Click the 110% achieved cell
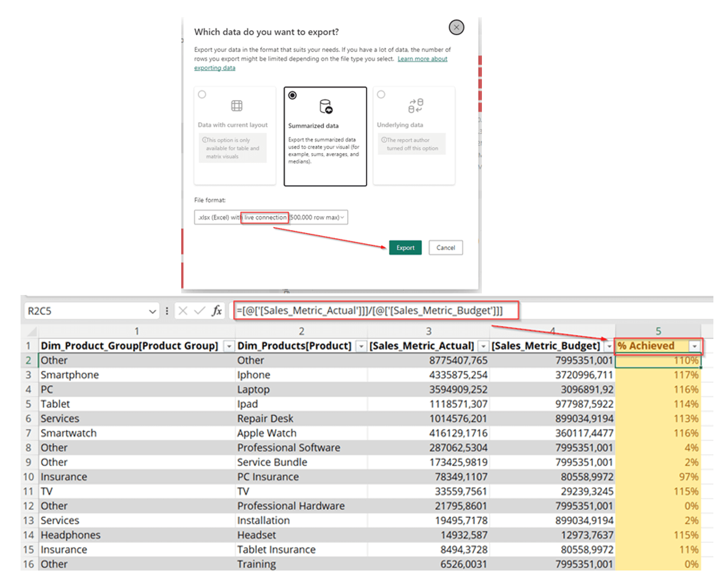 point(658,360)
